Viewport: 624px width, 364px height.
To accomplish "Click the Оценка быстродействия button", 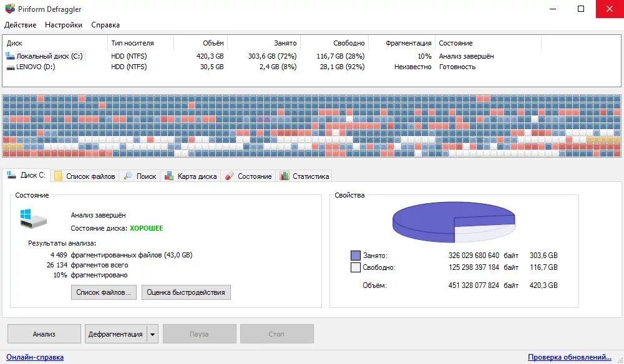I will [x=186, y=292].
